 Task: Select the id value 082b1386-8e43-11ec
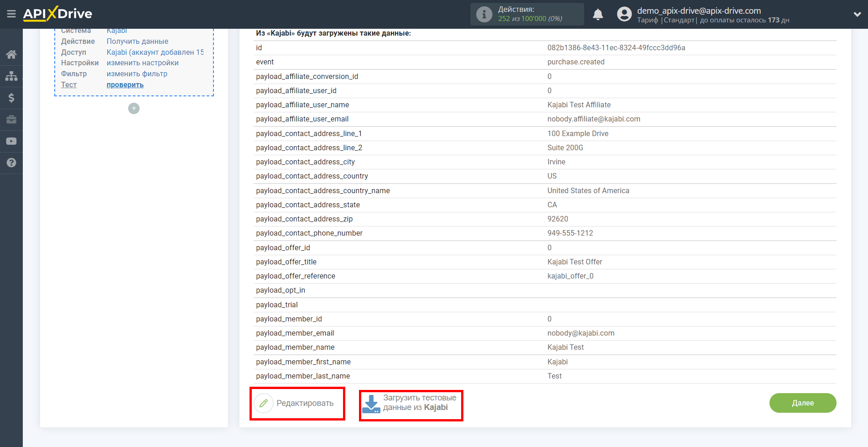click(616, 47)
